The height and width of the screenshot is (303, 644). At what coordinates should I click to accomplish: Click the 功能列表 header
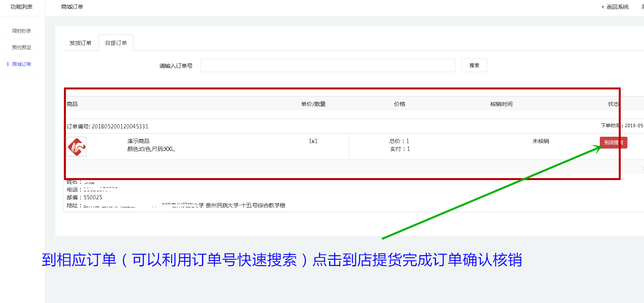click(22, 7)
